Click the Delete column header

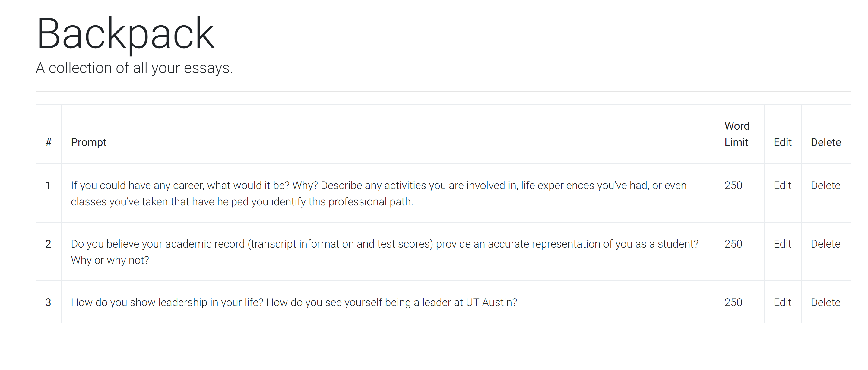tap(825, 143)
